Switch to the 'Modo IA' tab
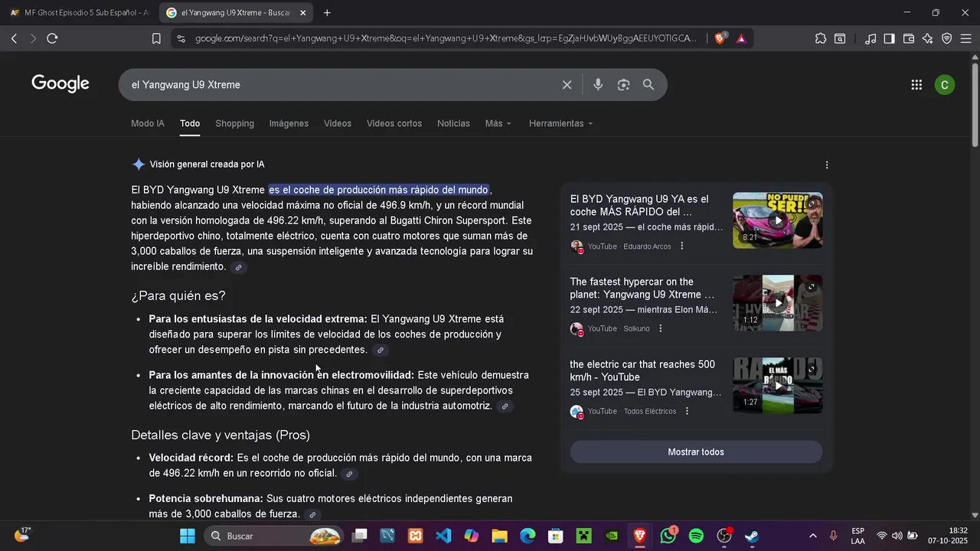This screenshot has height=551, width=980. [148, 123]
